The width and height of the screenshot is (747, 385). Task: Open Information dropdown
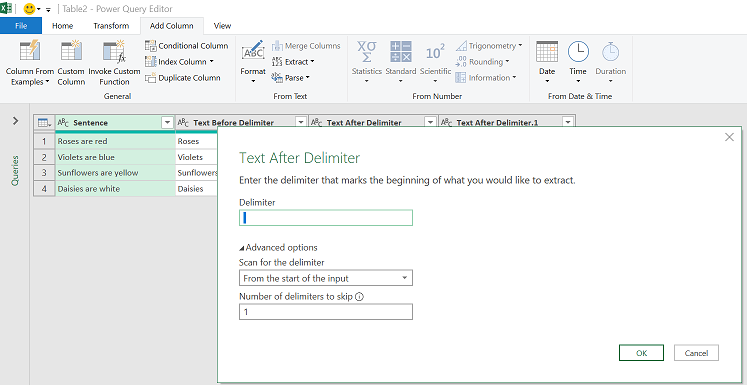[x=485, y=78]
